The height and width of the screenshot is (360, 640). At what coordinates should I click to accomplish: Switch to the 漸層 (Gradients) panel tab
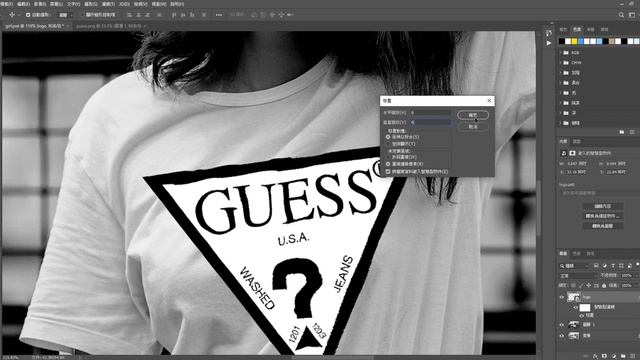[591, 29]
